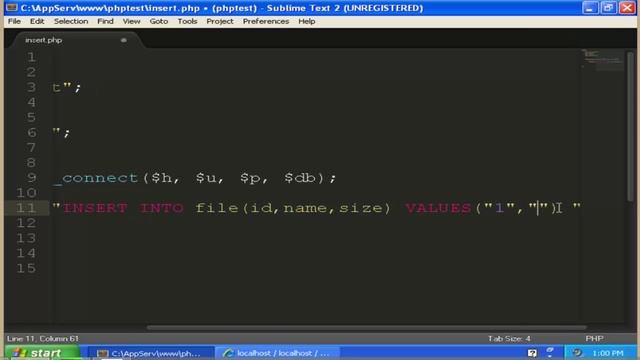Click the VALUES keyword on line 11
Viewport: 640px width, 360px height.
tap(438, 208)
